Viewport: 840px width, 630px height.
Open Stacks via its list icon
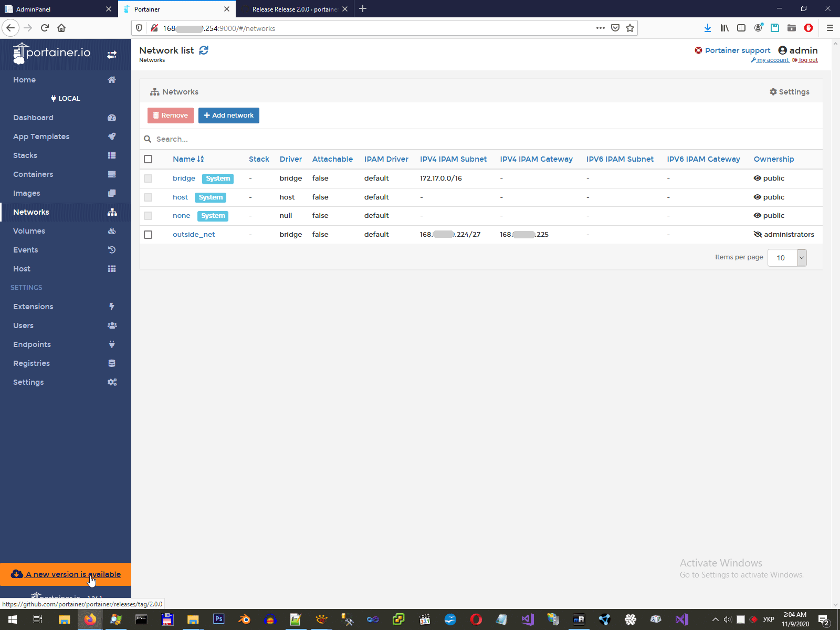[112, 155]
